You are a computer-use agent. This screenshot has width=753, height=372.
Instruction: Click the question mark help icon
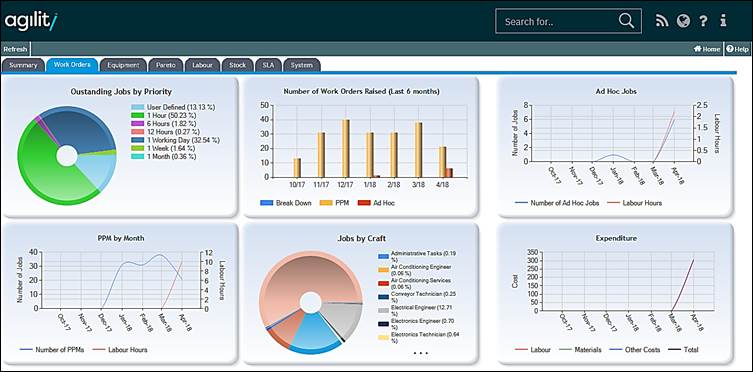(x=704, y=21)
